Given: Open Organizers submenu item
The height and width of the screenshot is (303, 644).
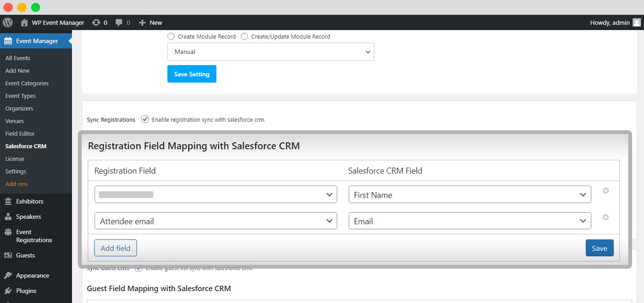Looking at the screenshot, I should (x=19, y=108).
